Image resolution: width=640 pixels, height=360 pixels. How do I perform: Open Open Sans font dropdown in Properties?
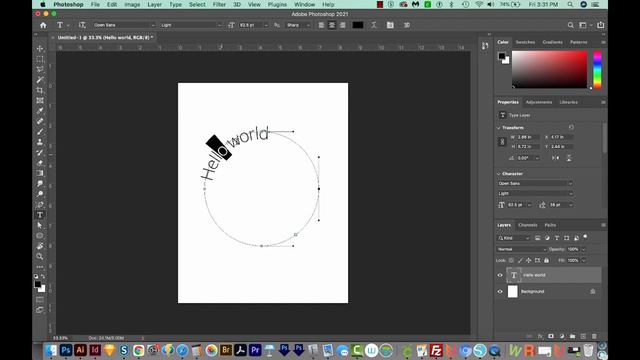[535, 183]
